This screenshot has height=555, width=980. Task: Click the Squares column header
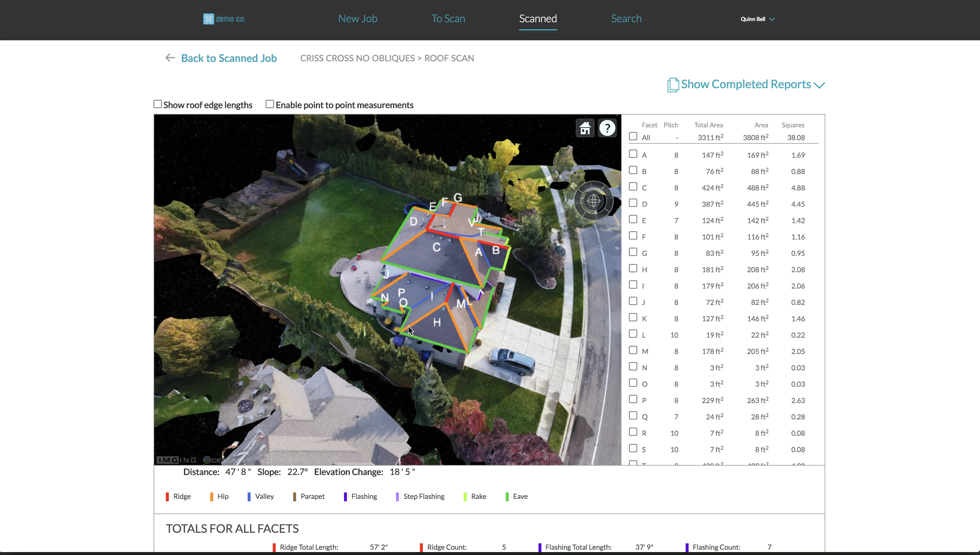[x=793, y=125]
